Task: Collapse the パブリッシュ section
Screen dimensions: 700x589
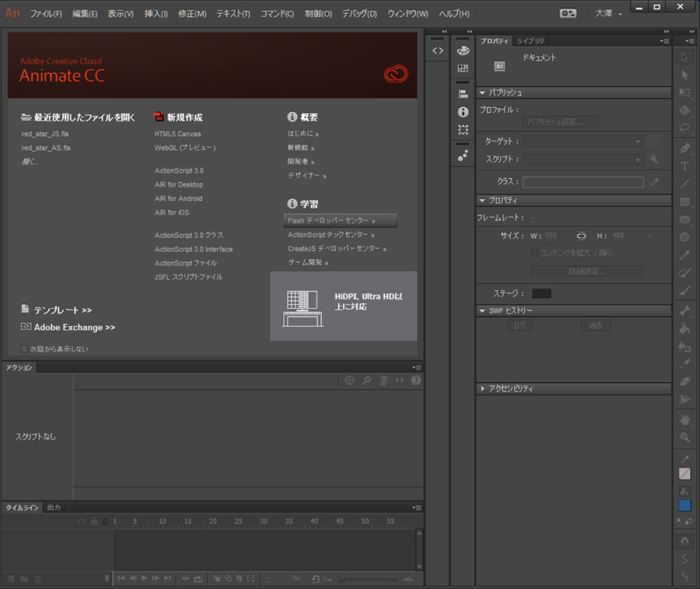Action: coord(482,93)
